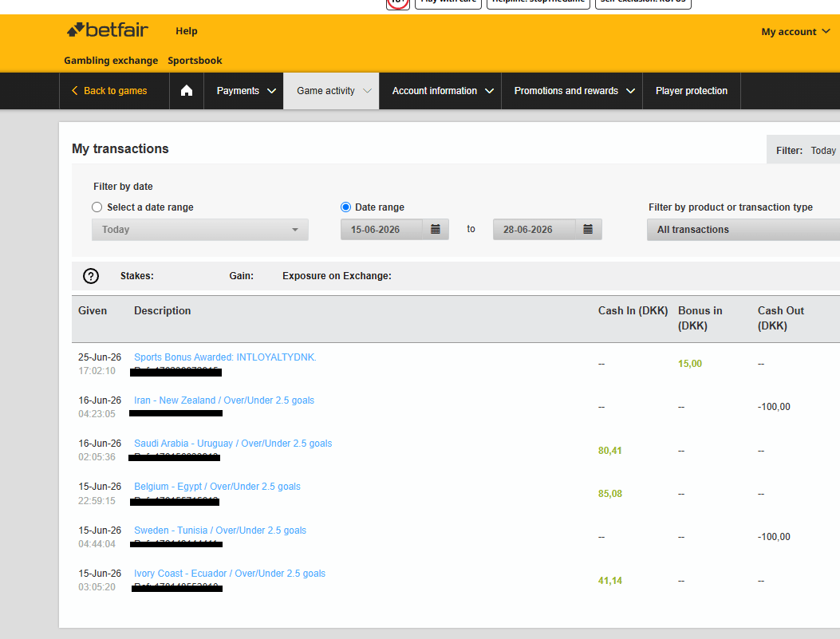Open Sports Bonus Awarded INTLOYALTYDNK transaction
The image size is (840, 639).
tap(225, 357)
